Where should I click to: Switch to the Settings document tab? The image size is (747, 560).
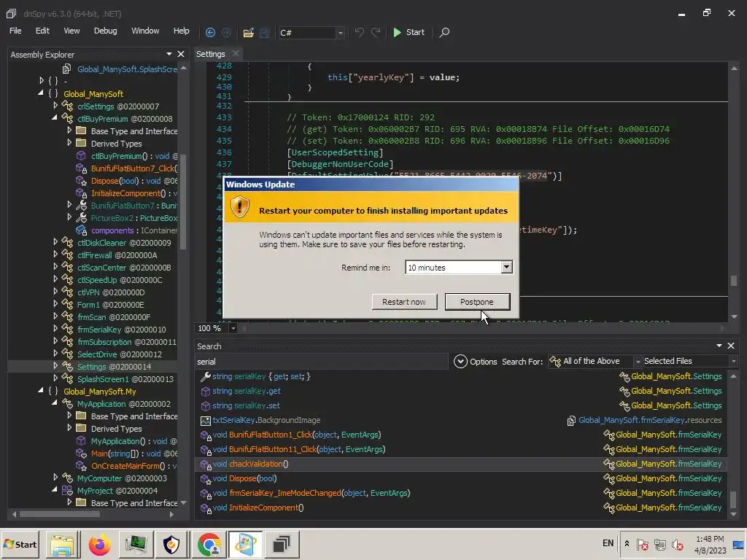(x=211, y=54)
